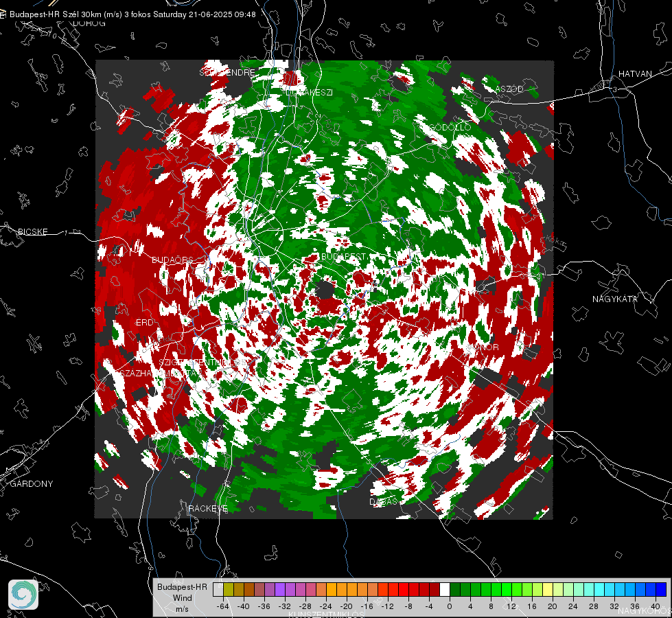Click the BUDAÖRS town label

(172, 260)
